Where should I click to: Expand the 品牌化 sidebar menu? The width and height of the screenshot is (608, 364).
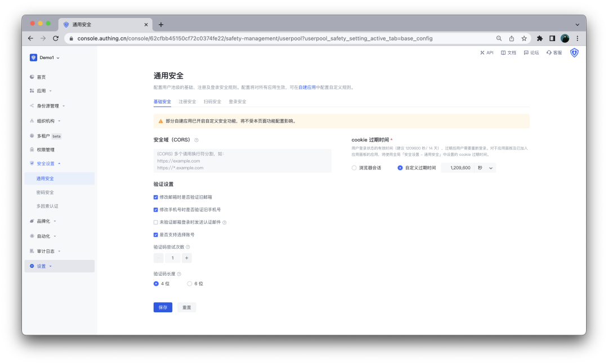[43, 221]
